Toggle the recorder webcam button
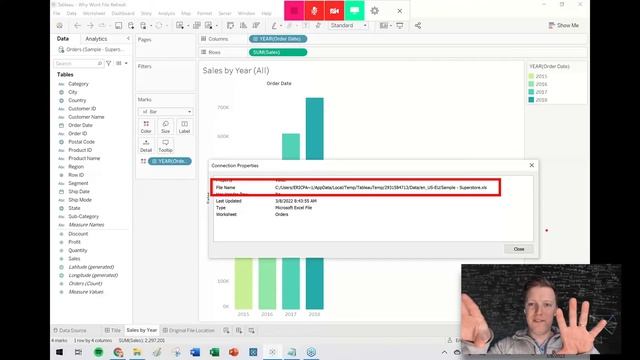 coord(334,11)
